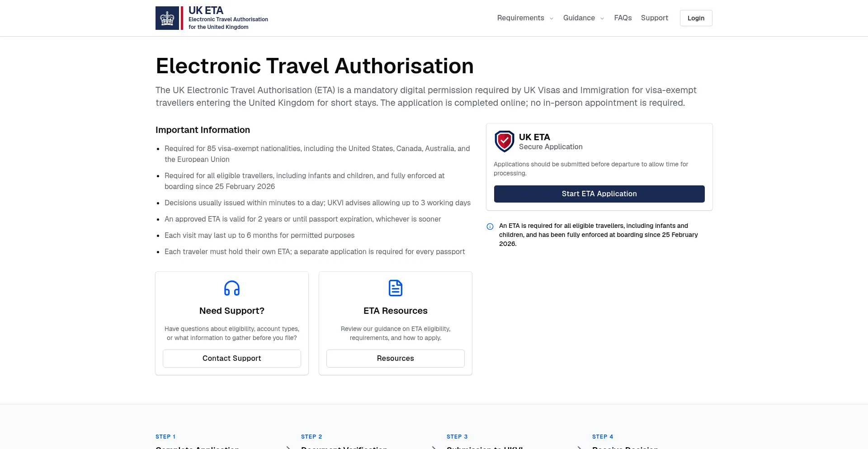Click the document icon above ETA Resources
Screen dimensions: 868x449
(x=396, y=288)
